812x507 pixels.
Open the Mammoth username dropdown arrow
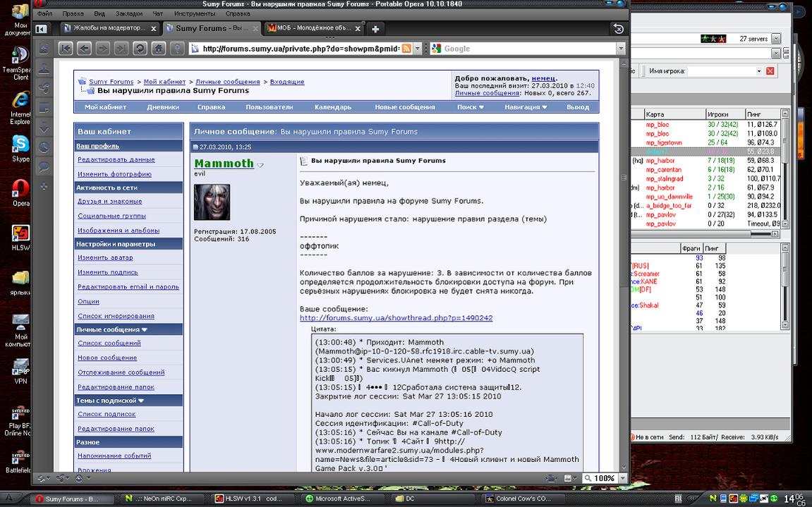pos(260,165)
